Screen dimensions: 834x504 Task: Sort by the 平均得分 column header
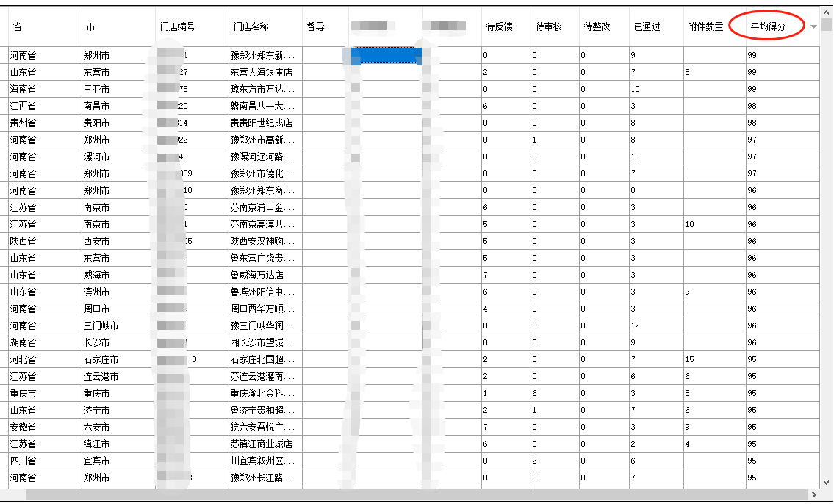[768, 27]
